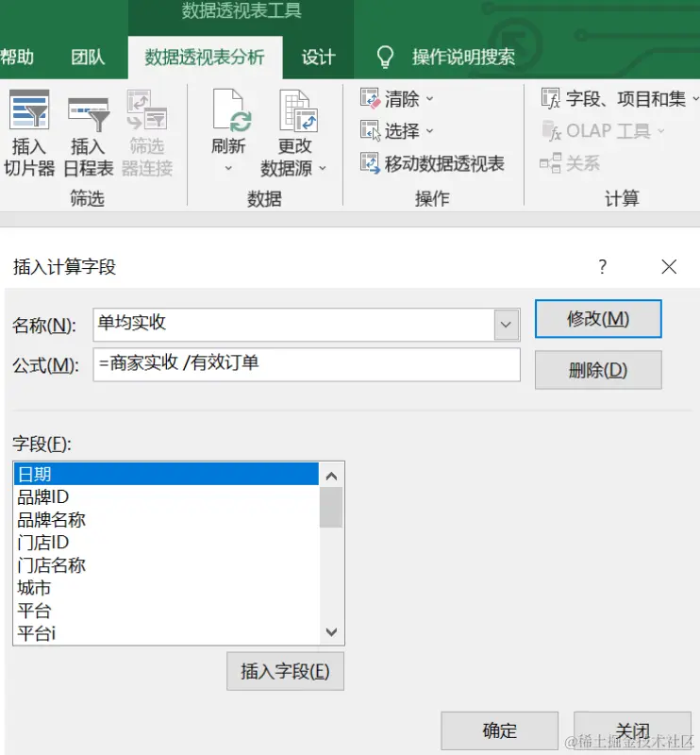Image resolution: width=700 pixels, height=755 pixels.
Task: Switch to the 团队 ribbon tab
Action: click(88, 58)
